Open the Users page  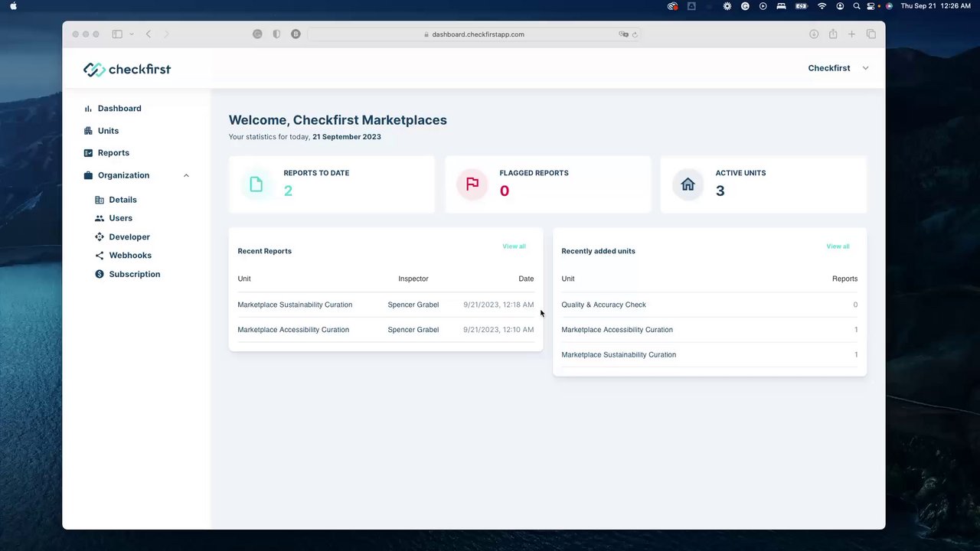click(x=120, y=218)
